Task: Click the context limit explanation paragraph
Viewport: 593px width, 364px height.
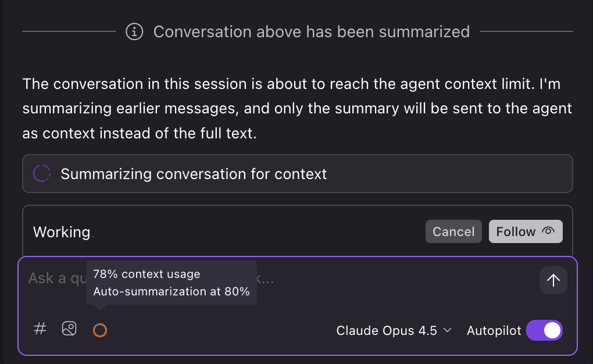Action: coord(297,109)
